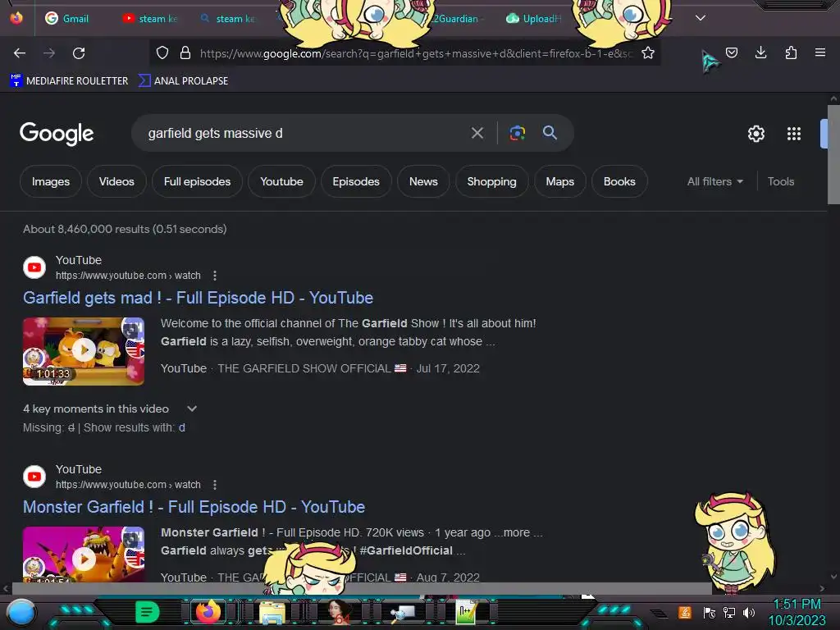The width and height of the screenshot is (840, 630).
Task: Go back with the browser back arrow
Action: (x=20, y=53)
